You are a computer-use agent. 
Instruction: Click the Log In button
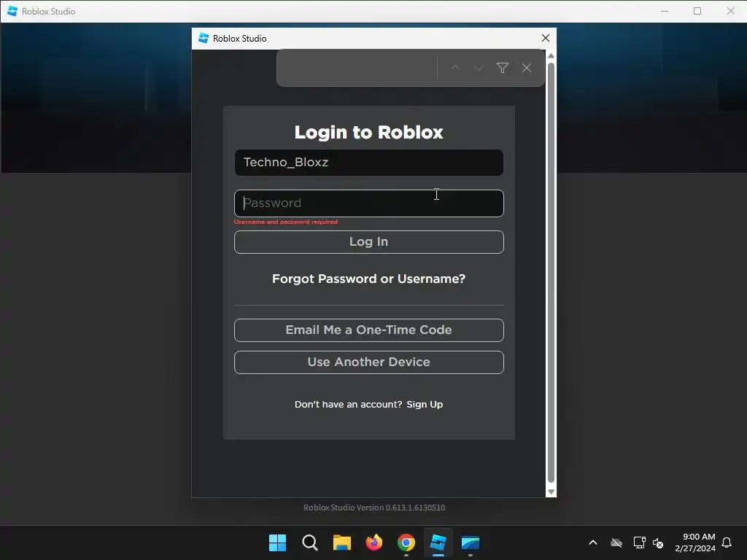click(368, 242)
